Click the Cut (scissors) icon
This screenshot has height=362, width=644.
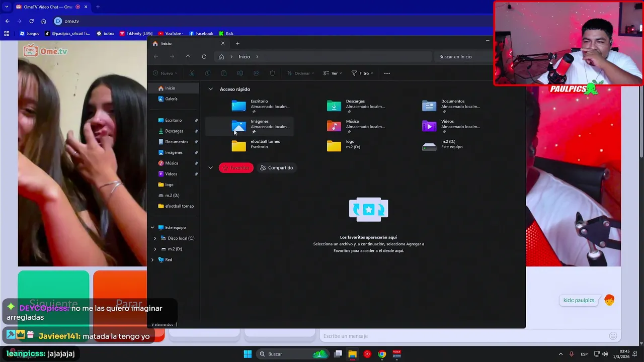pos(192,73)
